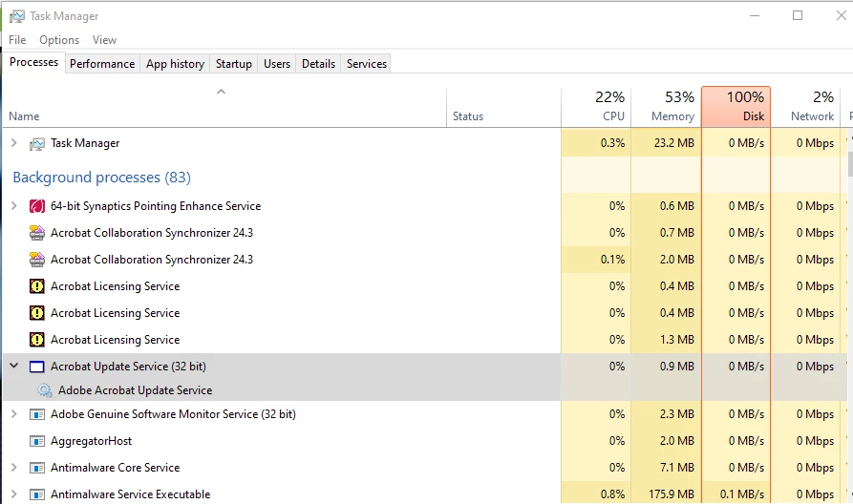This screenshot has height=504, width=853.
Task: Select the AggregatorHost process name
Action: [x=92, y=441]
